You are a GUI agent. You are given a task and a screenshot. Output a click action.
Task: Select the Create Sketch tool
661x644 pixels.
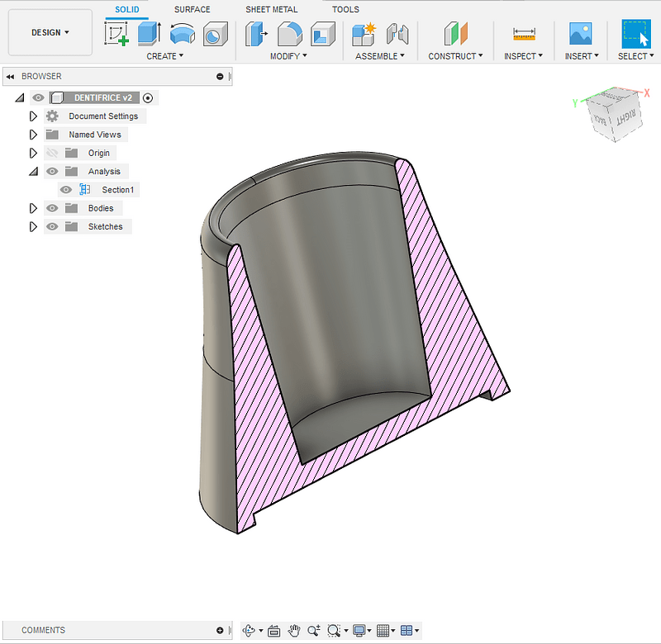[117, 34]
